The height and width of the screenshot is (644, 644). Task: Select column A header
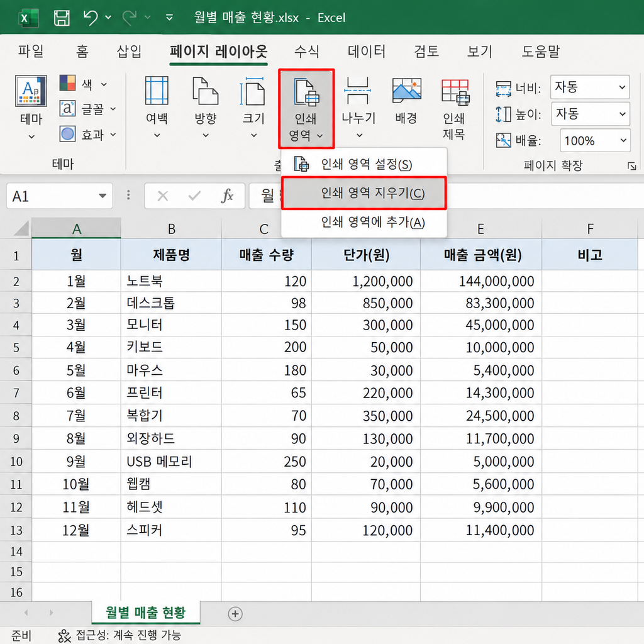[76, 228]
